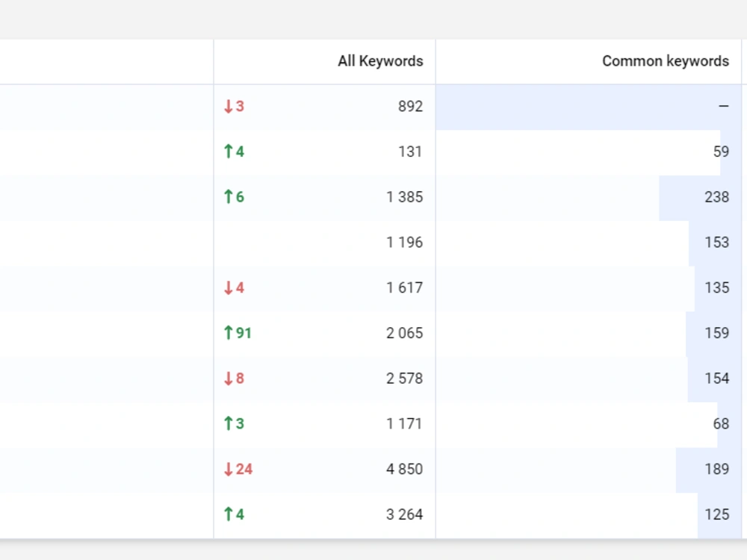747x560 pixels.
Task: Click the red down change indicator 3
Action: (234, 106)
